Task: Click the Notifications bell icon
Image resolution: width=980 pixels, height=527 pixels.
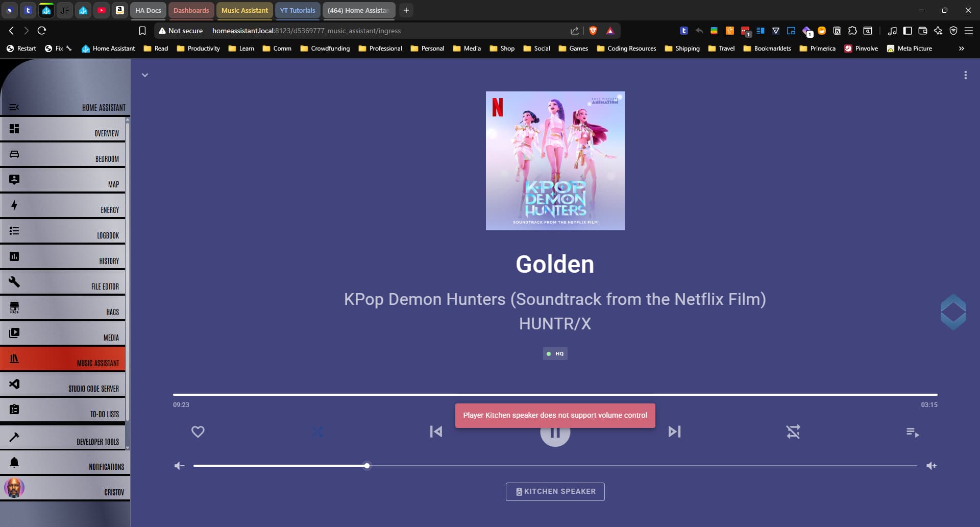Action: (x=14, y=463)
